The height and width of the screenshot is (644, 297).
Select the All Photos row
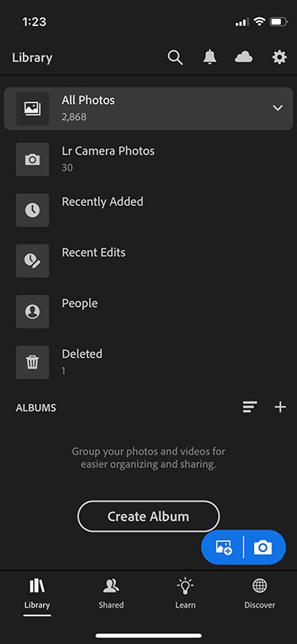[149, 109]
